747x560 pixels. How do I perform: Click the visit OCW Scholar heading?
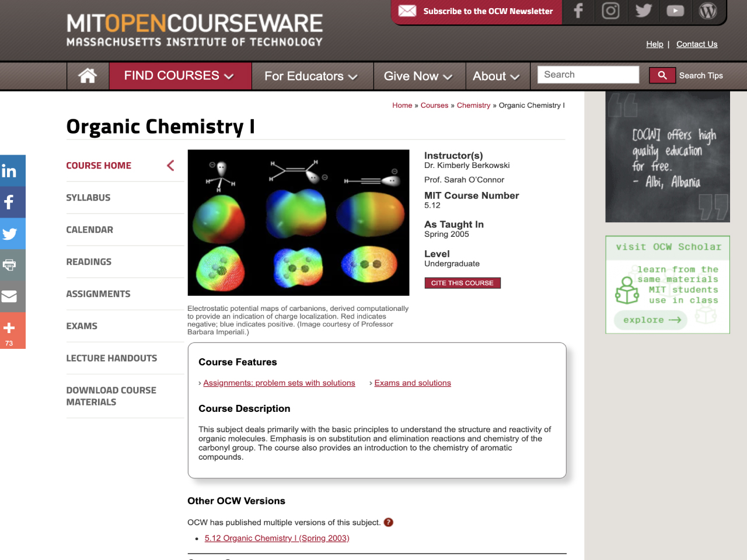[x=668, y=247]
